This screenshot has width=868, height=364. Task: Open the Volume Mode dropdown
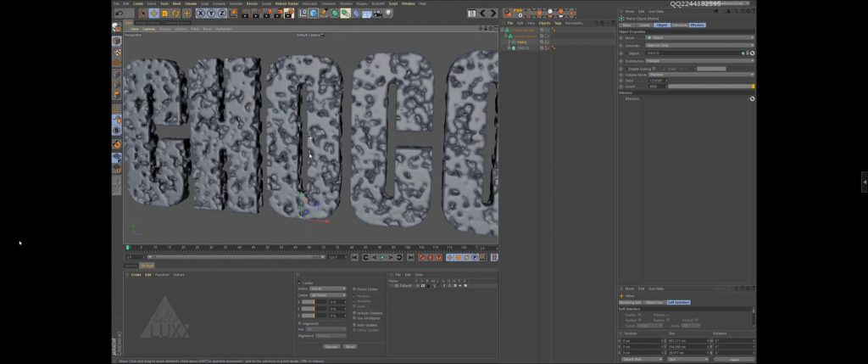click(700, 74)
